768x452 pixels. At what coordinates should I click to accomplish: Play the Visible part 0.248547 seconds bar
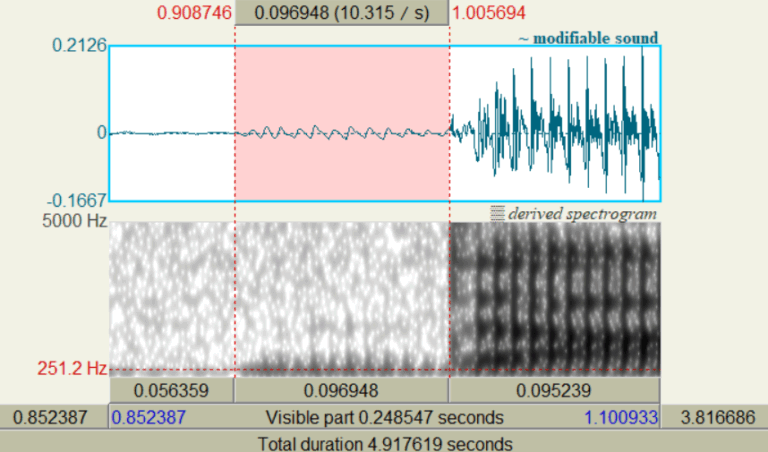click(384, 417)
